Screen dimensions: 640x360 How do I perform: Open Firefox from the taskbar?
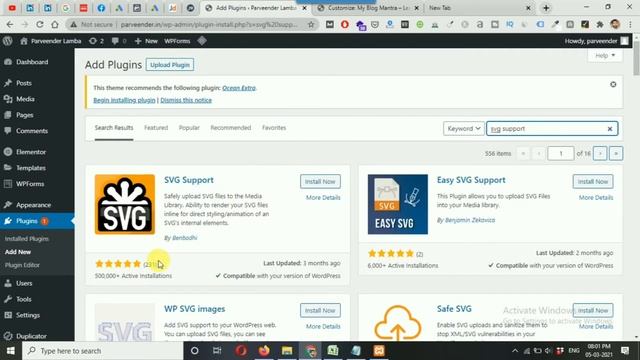[x=264, y=351]
